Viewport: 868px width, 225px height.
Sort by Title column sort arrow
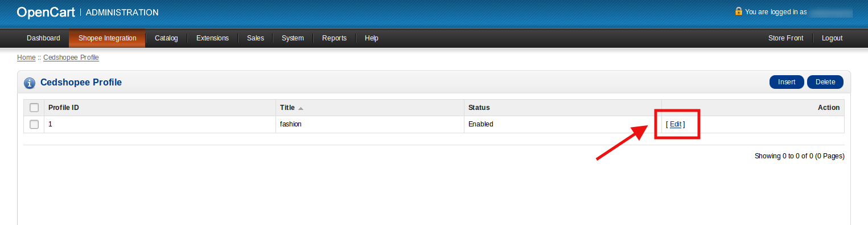click(x=301, y=108)
